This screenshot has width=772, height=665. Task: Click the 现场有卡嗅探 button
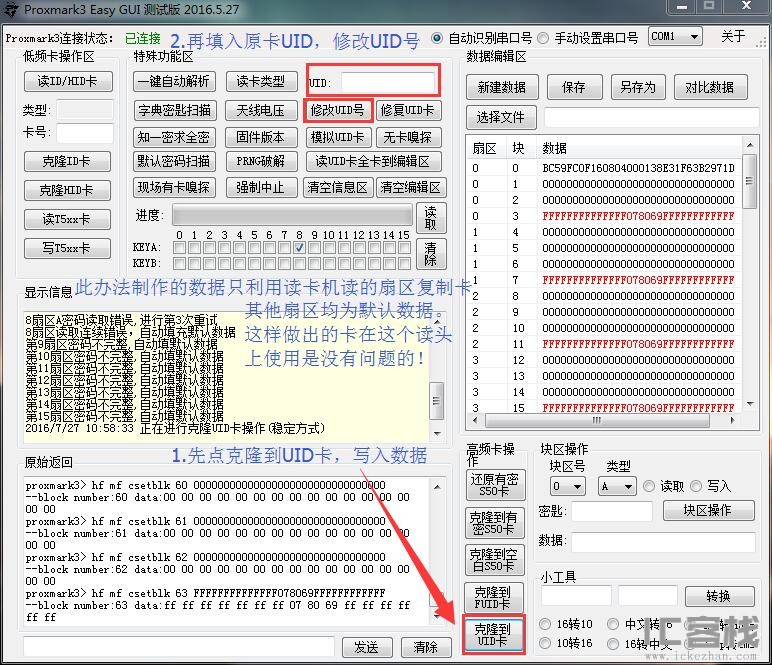[174, 187]
